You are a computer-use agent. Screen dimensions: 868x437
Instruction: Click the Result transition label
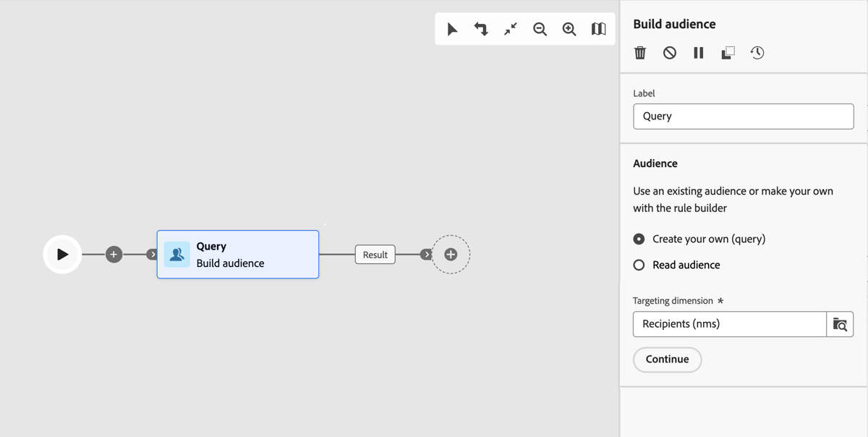375,254
